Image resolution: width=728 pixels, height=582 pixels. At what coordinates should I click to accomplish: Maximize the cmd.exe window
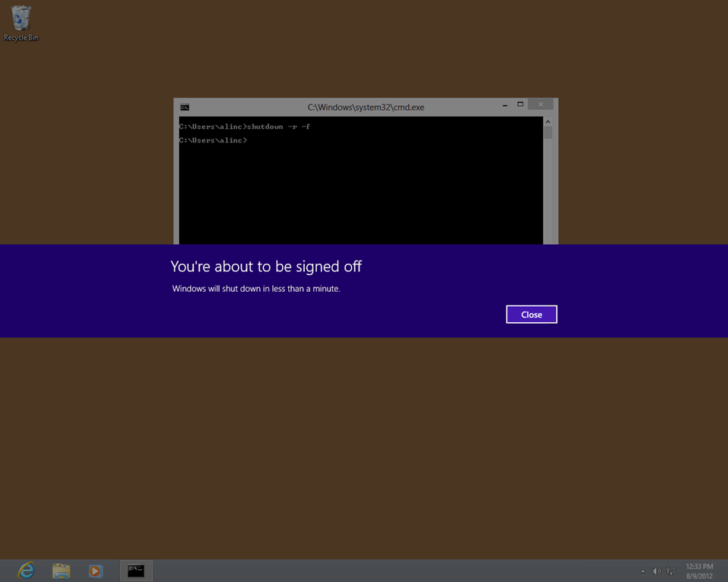(520, 105)
